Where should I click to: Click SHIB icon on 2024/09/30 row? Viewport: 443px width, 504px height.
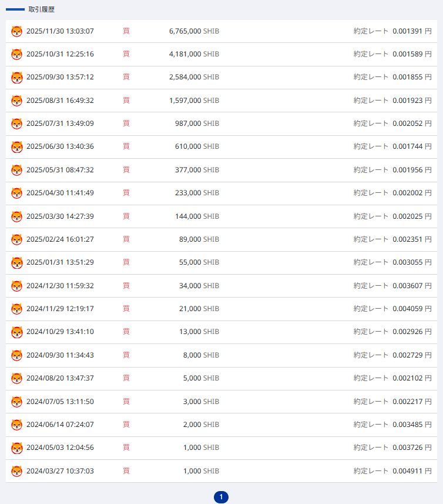pos(16,355)
